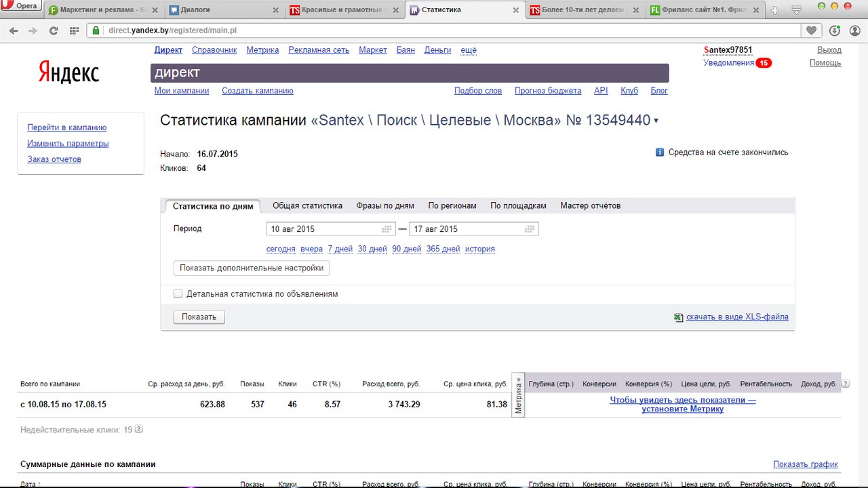Screen dimensions: 868x488
Task: Open the ещё dropdown in top navigation
Action: [469, 50]
